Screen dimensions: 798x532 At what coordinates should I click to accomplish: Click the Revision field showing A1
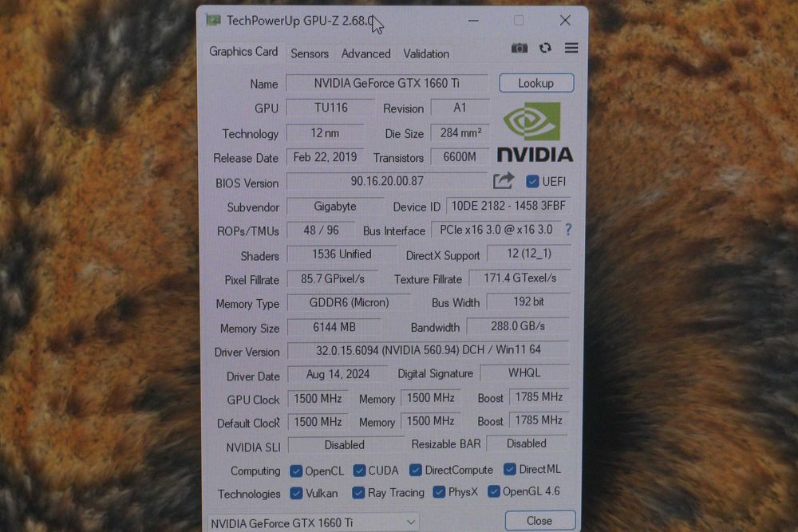(460, 108)
